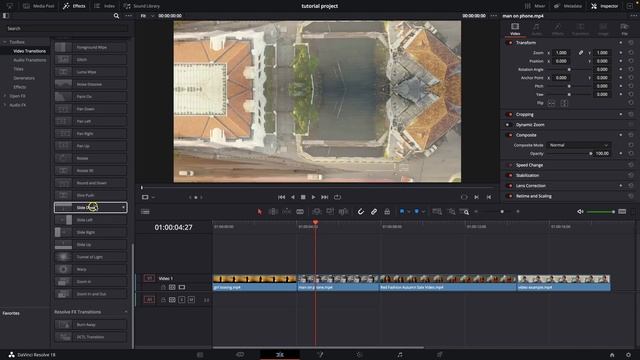
Task: Play the timeline forward
Action: 313,197
